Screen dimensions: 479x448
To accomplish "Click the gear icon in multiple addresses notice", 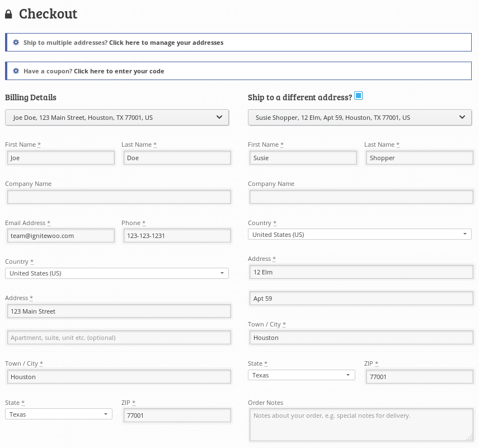I will click(x=16, y=42).
